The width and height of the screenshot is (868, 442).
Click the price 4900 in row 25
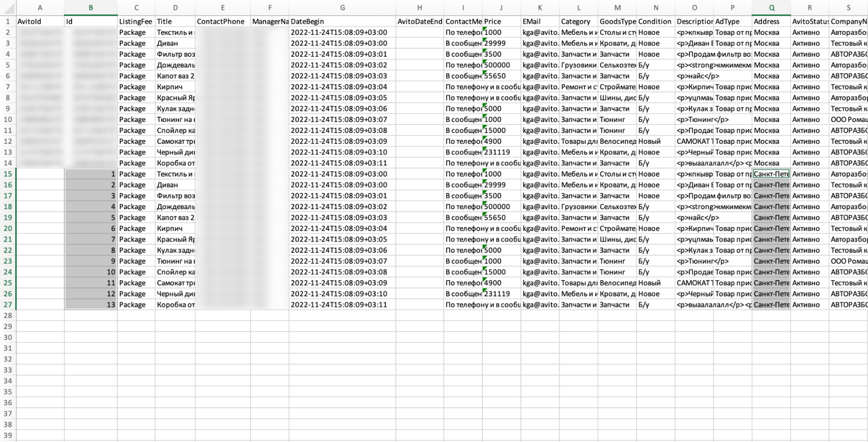click(x=501, y=283)
